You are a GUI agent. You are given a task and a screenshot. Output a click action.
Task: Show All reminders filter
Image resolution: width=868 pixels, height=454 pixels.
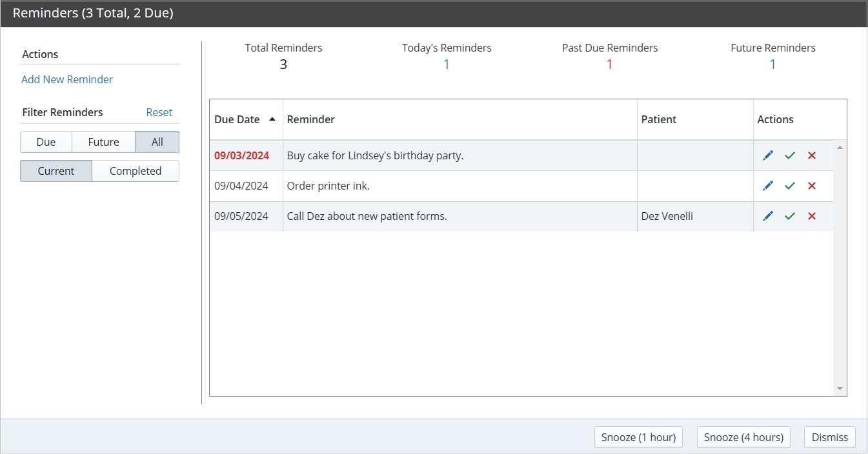pos(157,142)
